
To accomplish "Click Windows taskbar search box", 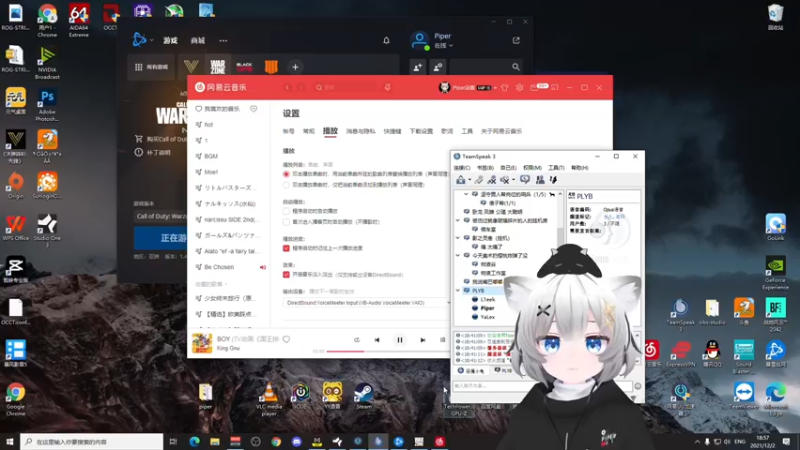I will tap(92, 441).
